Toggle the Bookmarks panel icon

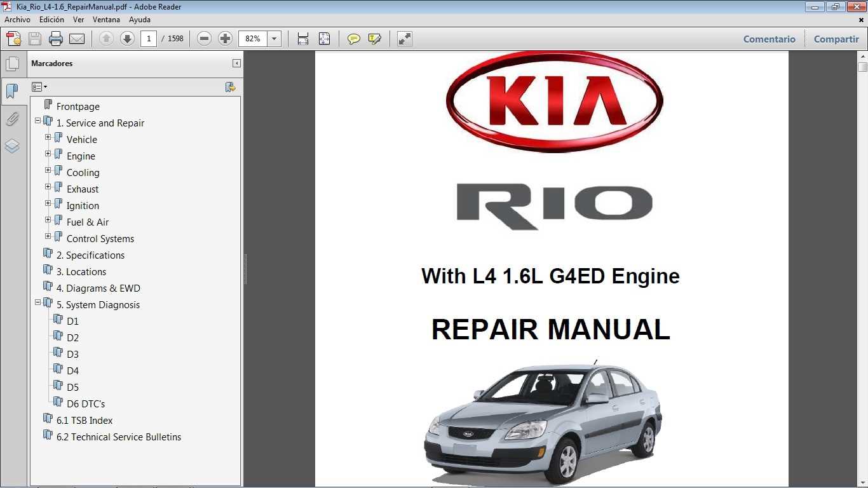pyautogui.click(x=12, y=91)
